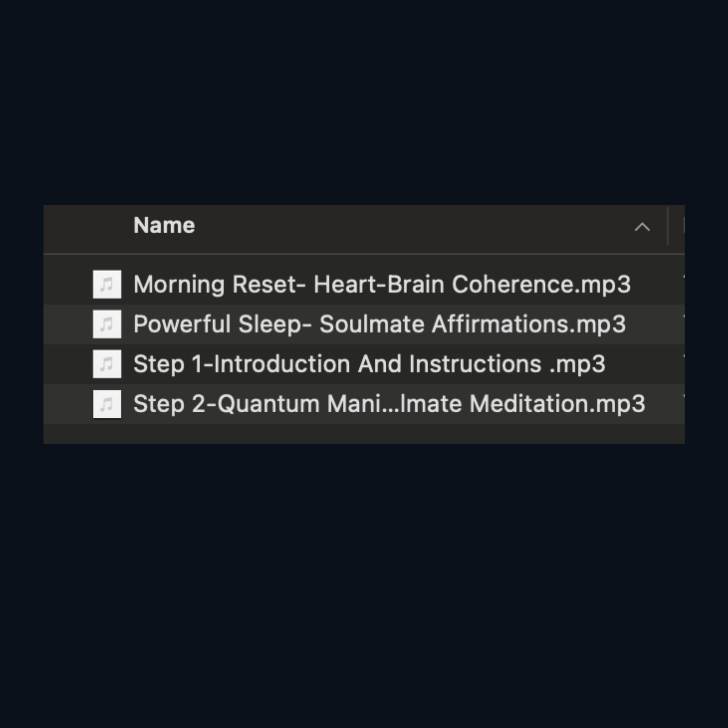The image size is (728, 728).
Task: Click the word "Meditation" in Step 2 filename
Action: pyautogui.click(x=529, y=404)
